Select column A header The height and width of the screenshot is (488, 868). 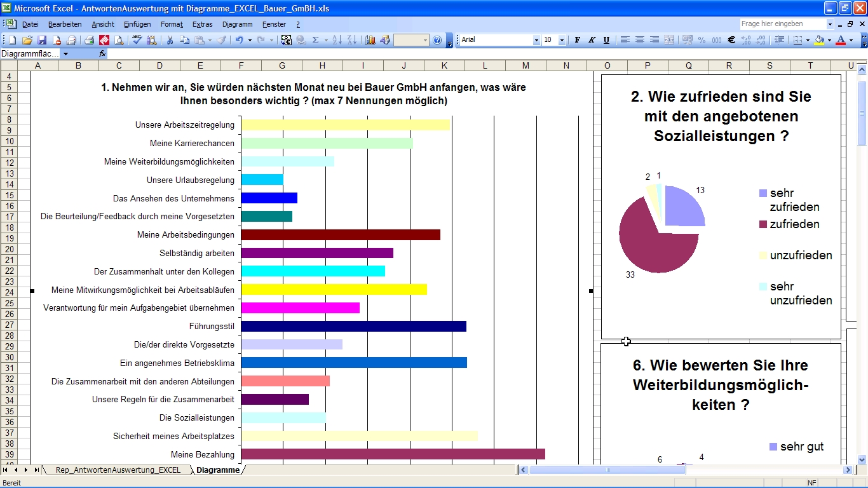(37, 65)
